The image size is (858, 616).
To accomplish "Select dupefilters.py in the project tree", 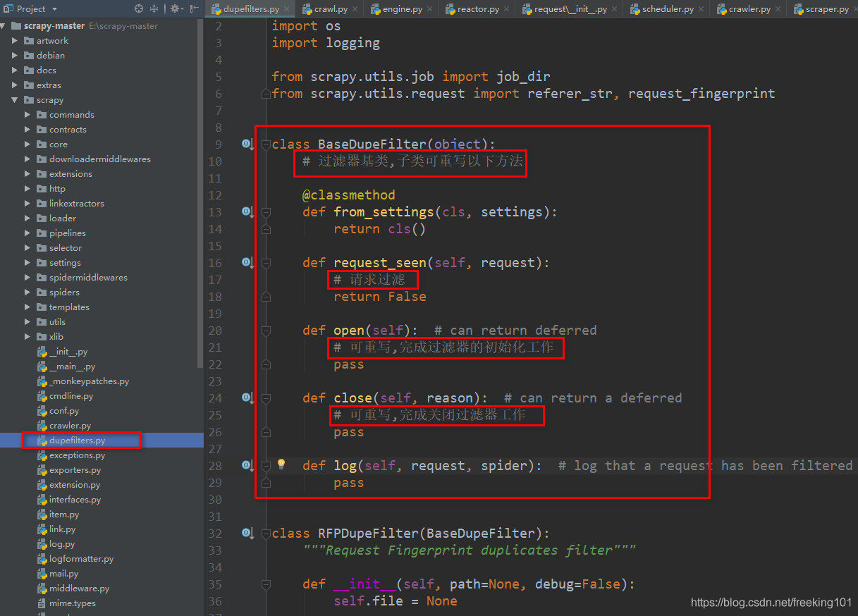I will [102, 441].
